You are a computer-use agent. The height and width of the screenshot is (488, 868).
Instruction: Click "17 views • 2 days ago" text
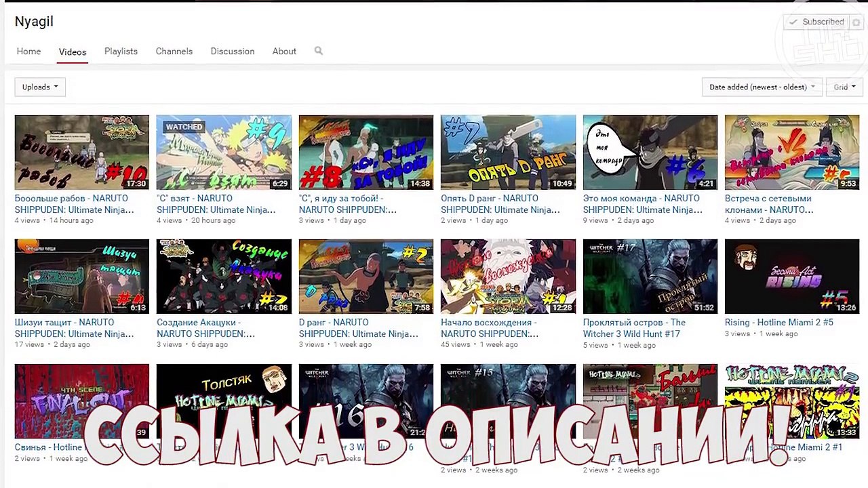(52, 344)
